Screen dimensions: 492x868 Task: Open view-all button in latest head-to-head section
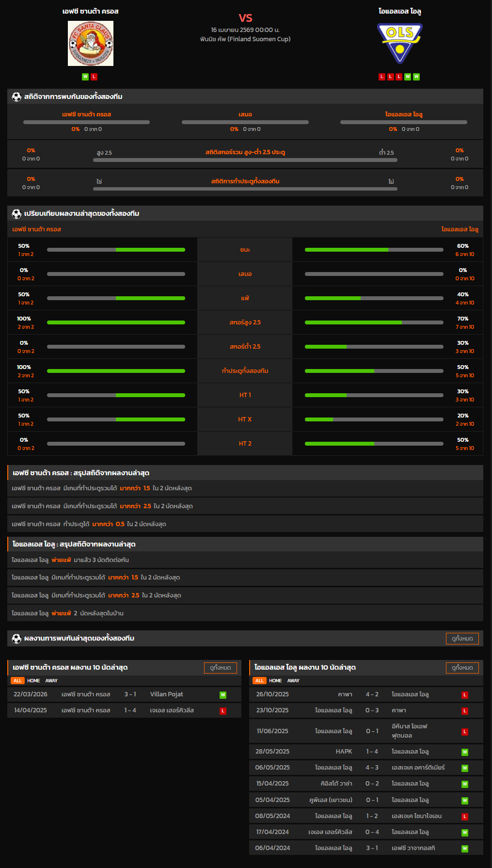[x=462, y=639]
